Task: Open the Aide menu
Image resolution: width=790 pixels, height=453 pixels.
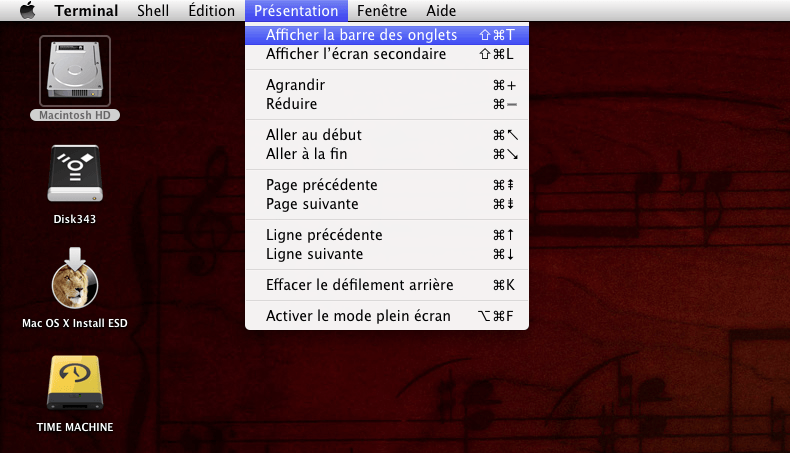Action: tap(441, 11)
